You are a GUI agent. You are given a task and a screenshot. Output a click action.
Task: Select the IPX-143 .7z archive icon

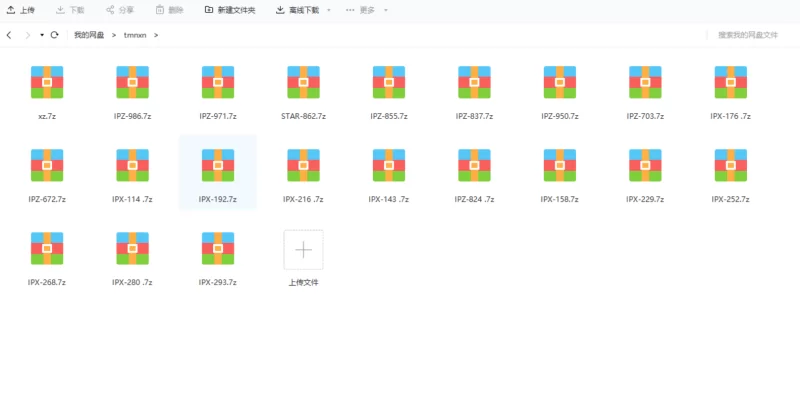[x=389, y=165]
